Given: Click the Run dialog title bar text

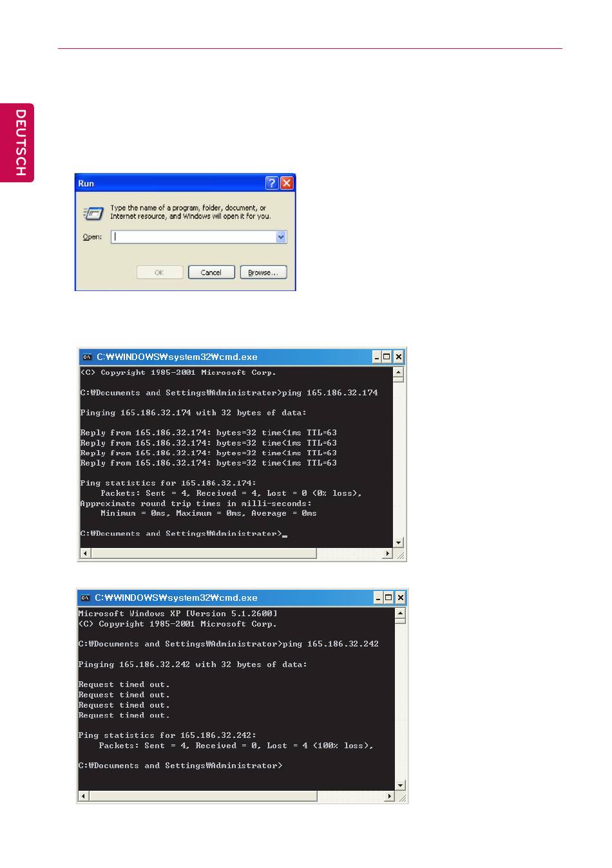Looking at the screenshot, I should tap(86, 184).
